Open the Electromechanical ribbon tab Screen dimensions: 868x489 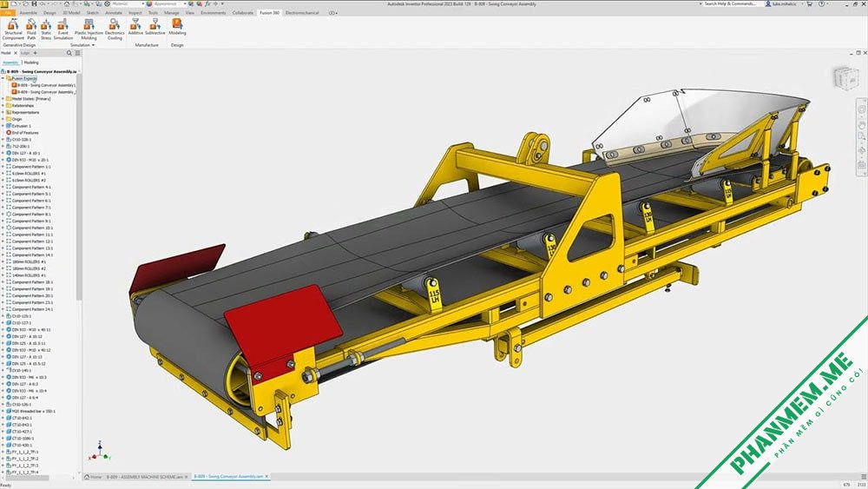click(x=303, y=12)
